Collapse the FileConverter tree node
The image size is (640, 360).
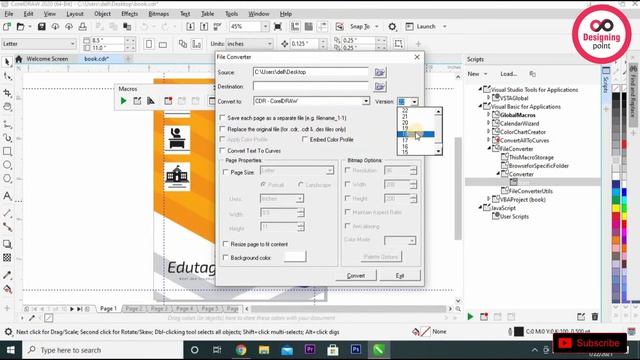[489, 149]
